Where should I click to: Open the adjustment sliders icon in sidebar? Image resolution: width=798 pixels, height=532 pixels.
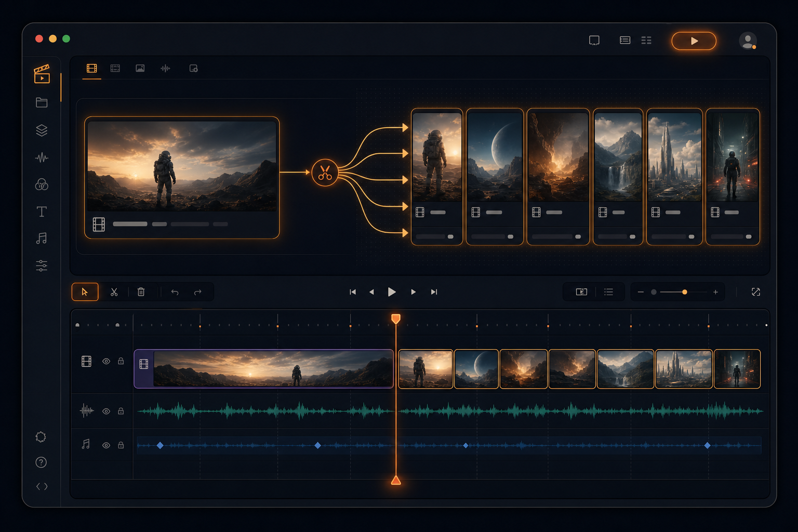[42, 266]
